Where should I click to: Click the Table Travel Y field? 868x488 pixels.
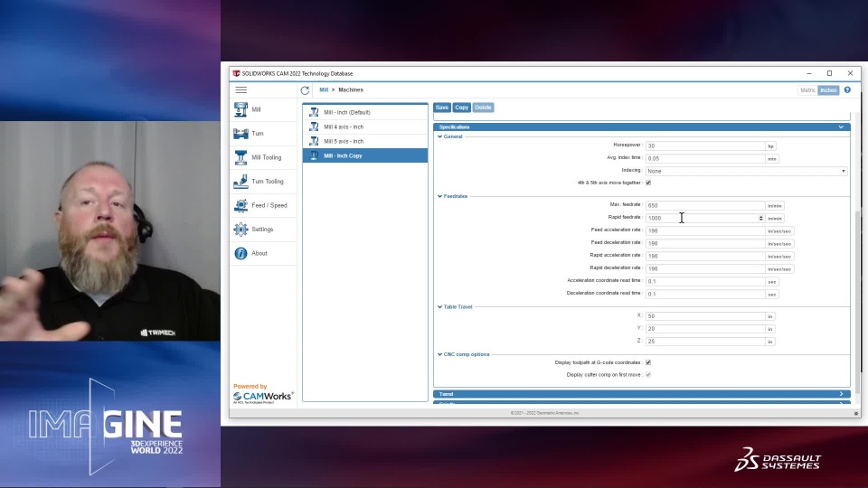tap(705, 329)
